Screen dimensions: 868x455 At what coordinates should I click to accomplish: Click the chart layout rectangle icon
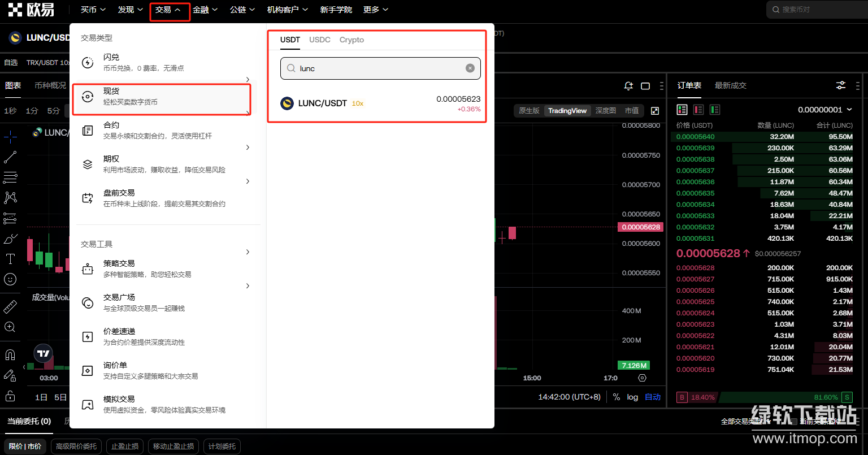[645, 86]
